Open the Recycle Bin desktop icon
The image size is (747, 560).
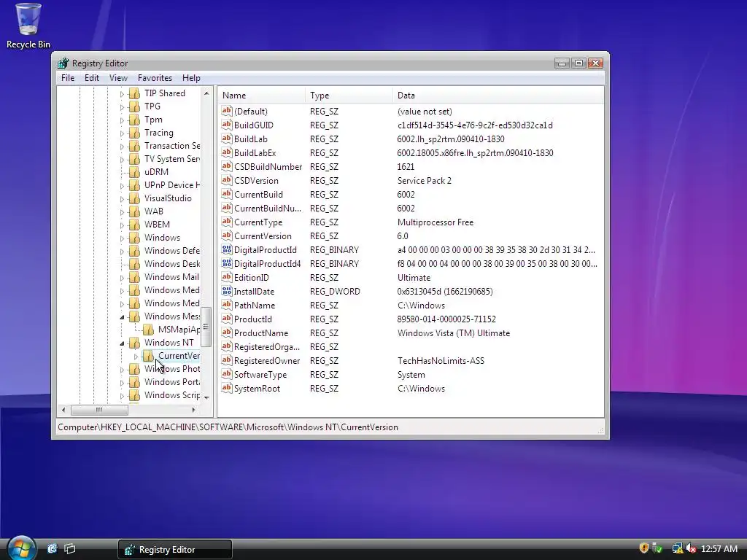[x=28, y=26]
